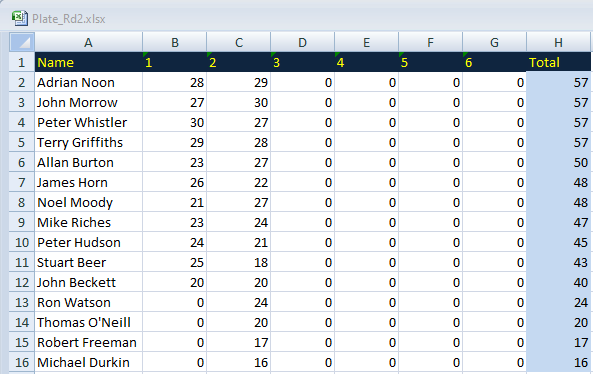Click the Select All corner triangle
Screen dimensions: 593x374
click(22, 42)
